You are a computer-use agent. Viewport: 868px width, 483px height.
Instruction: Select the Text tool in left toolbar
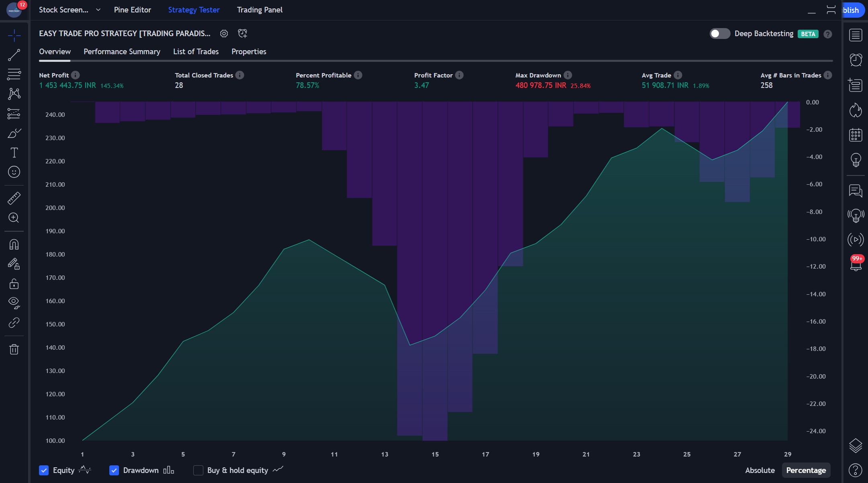pyautogui.click(x=14, y=153)
